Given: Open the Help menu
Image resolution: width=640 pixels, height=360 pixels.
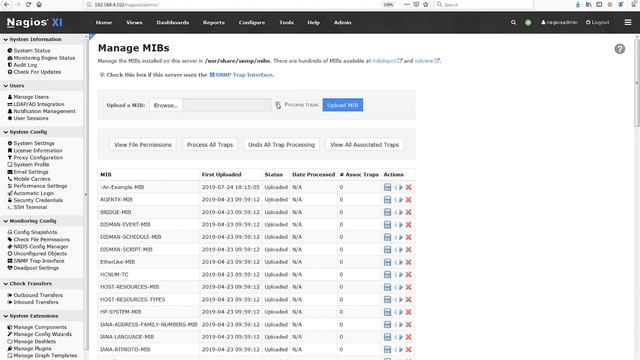Looking at the screenshot, I should point(313,22).
